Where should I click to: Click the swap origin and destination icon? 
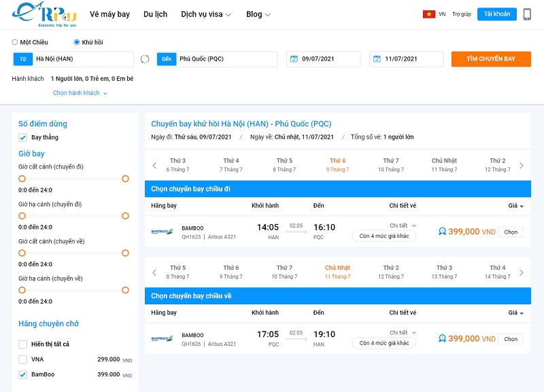(x=145, y=59)
